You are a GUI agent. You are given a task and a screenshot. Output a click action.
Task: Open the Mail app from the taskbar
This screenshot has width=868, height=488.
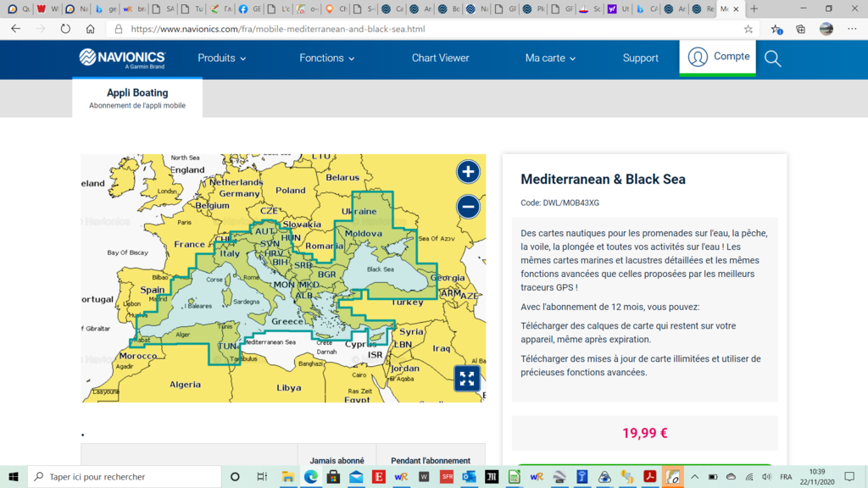(356, 476)
